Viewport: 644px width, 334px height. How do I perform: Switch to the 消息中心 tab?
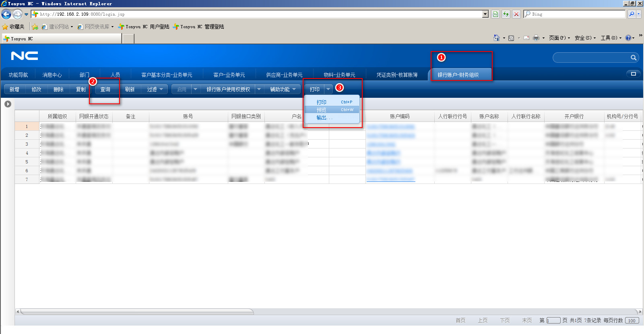(52, 75)
